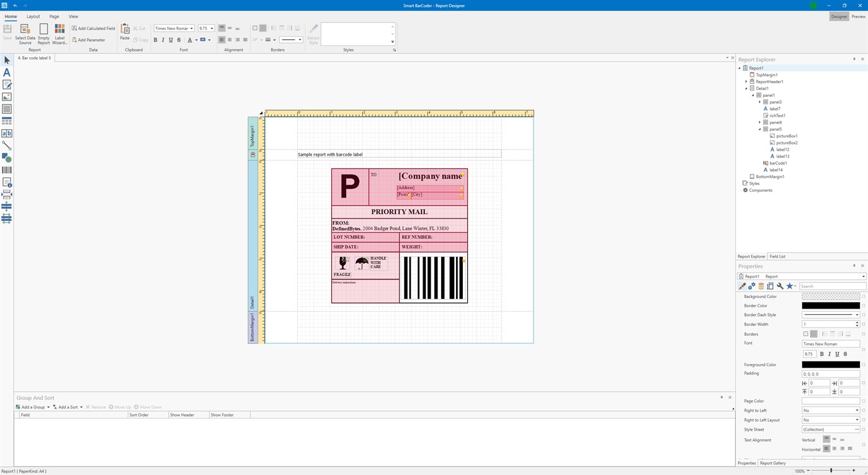Viewport: 868px width, 475px height.
Task: Toggle center horizontal alignment
Action: (230, 39)
